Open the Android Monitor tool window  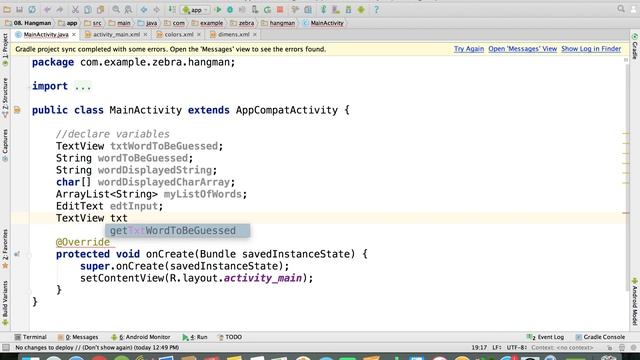point(141,337)
